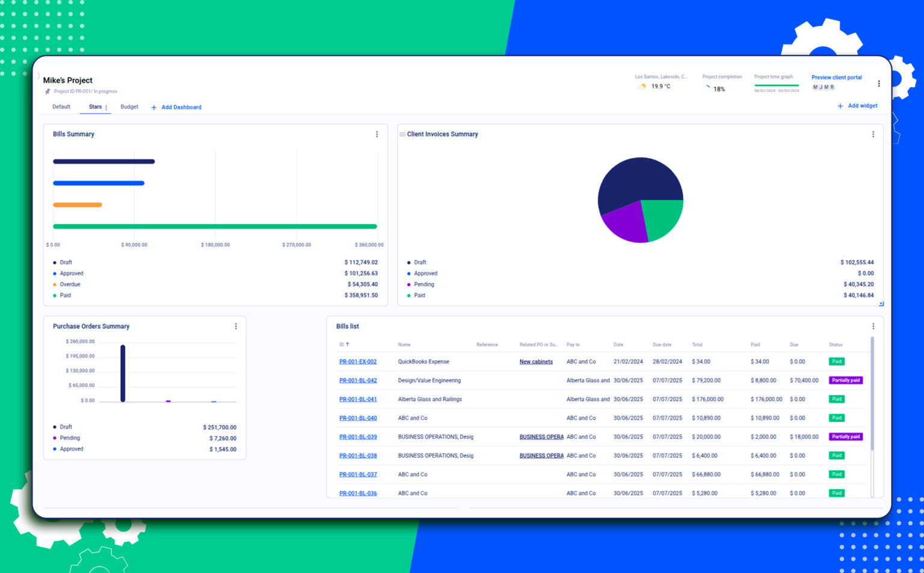Switch to the Budget dashboard tab
The height and width of the screenshot is (573, 924).
[129, 107]
